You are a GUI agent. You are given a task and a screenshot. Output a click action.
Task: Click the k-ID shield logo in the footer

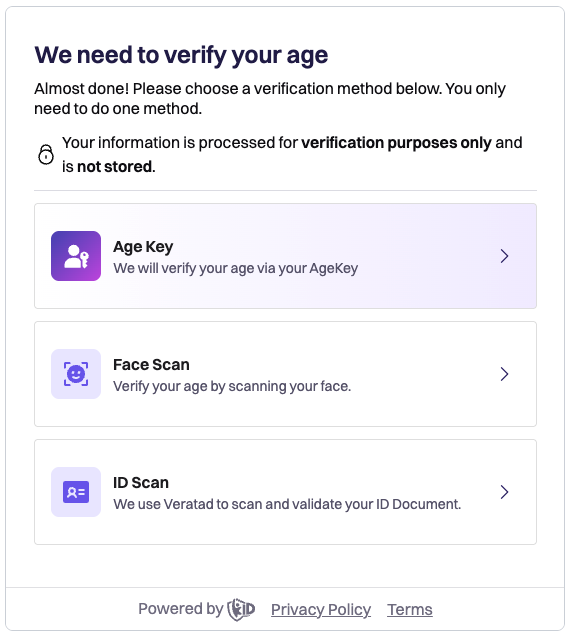point(241,610)
